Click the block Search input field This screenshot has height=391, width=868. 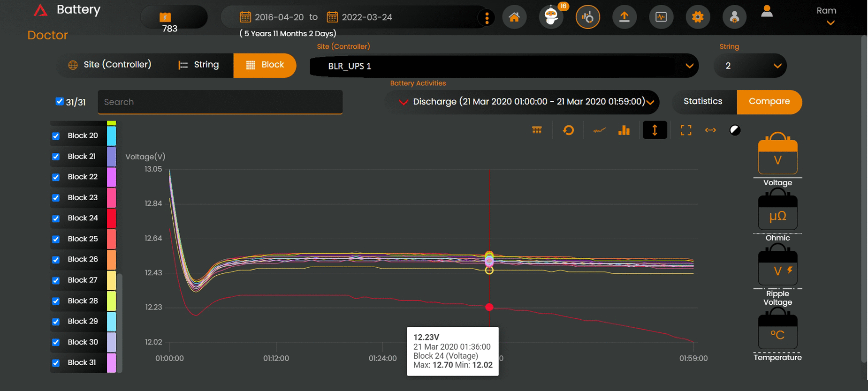coord(220,102)
